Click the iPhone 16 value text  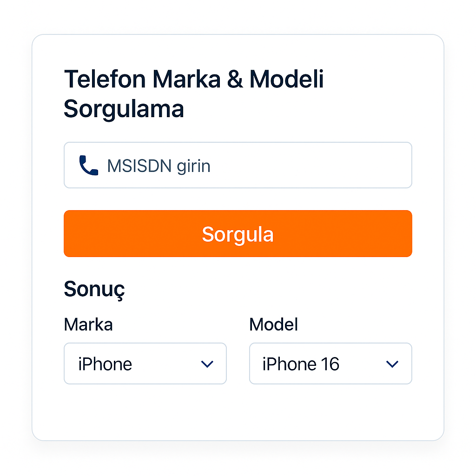click(x=301, y=364)
